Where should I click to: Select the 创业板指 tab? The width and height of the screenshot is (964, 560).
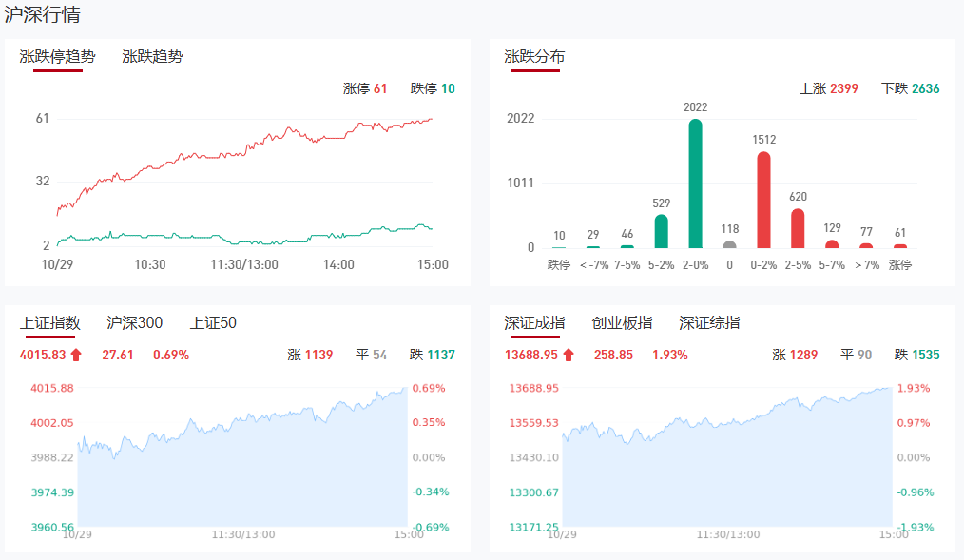pos(622,323)
